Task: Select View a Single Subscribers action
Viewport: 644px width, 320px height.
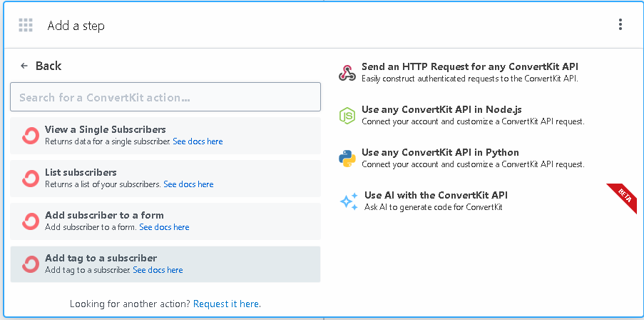Action: pyautogui.click(x=165, y=136)
